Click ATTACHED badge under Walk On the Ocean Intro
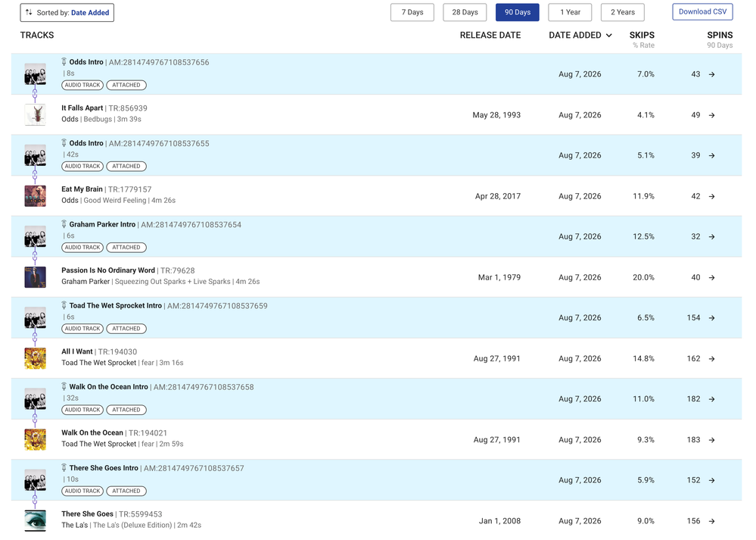756x540 pixels. click(126, 410)
